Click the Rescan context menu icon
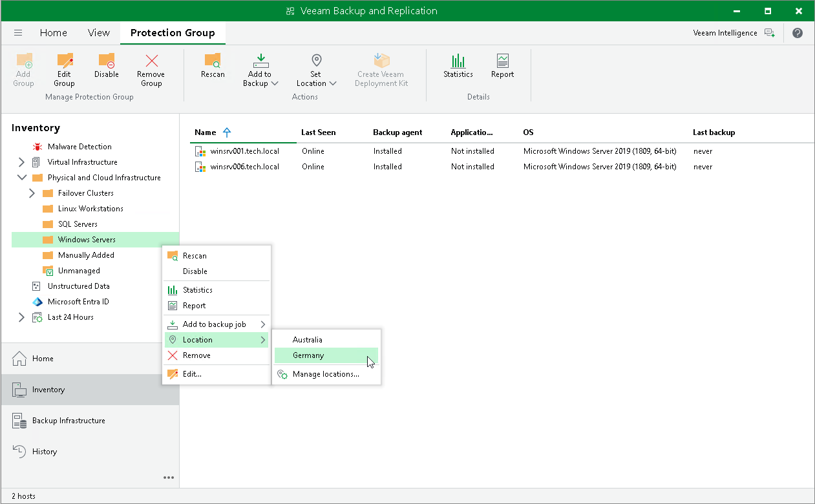The image size is (815, 504). pos(173,256)
